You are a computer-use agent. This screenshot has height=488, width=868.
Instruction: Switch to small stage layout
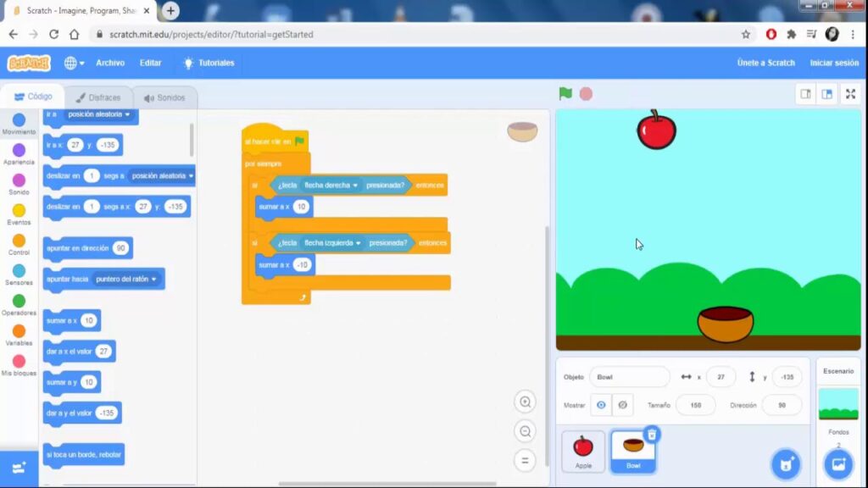[806, 94]
